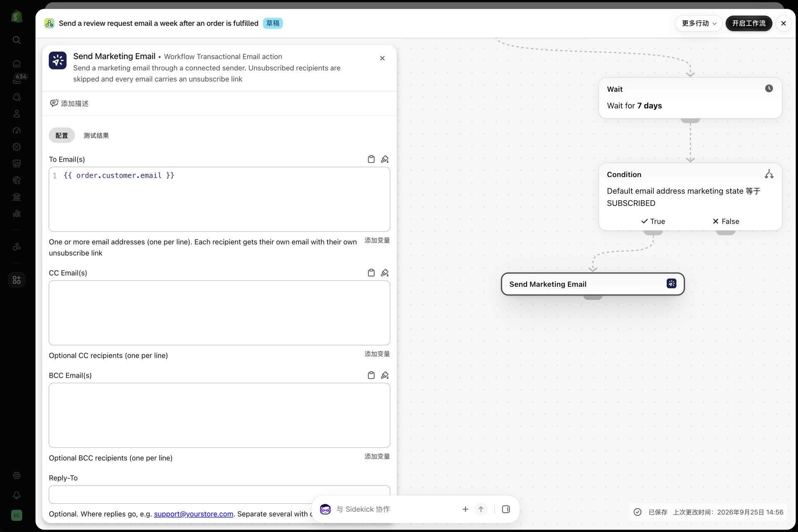
Task: Go to Home icon in sidebar
Action: coord(17,64)
